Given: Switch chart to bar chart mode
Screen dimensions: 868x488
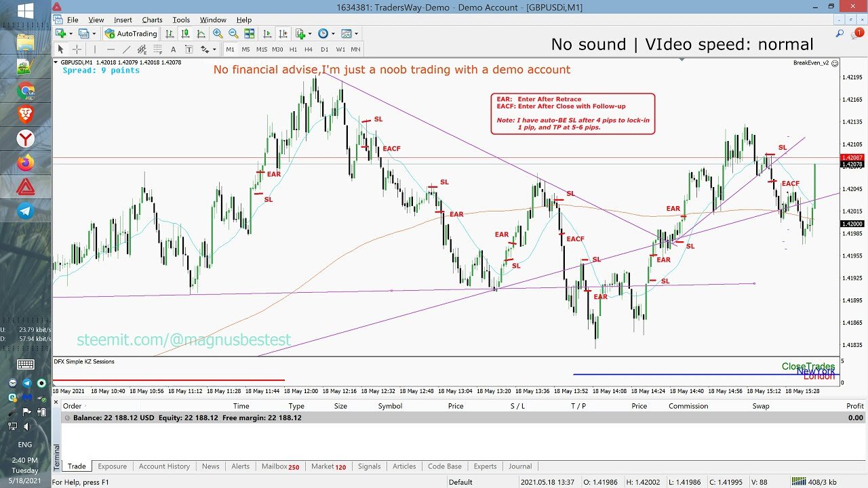Looking at the screenshot, I should (169, 33).
